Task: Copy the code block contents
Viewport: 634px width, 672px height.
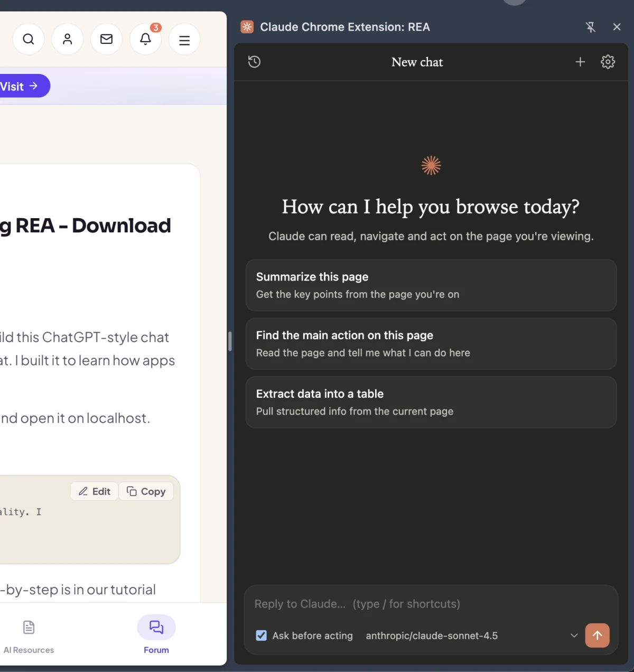Action: tap(146, 491)
